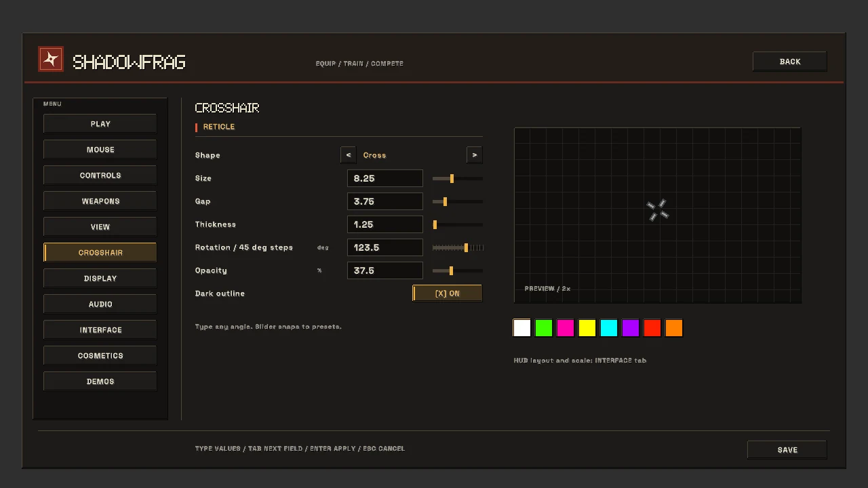Open the Demos menu
The image size is (868, 488).
[100, 382]
